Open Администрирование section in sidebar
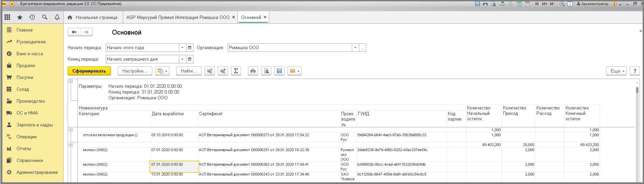The image size is (644, 184). tap(33, 172)
